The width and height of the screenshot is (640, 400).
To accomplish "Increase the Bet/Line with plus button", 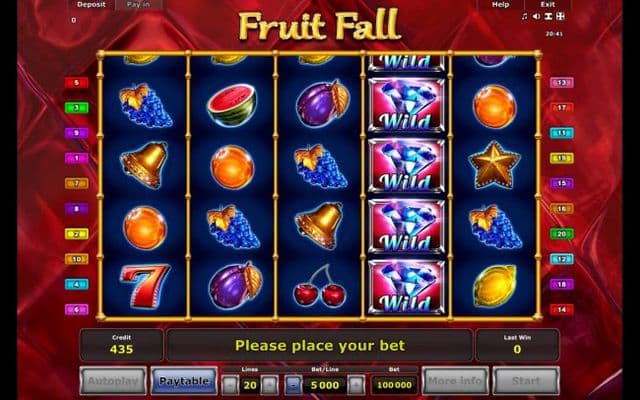I will point(356,384).
